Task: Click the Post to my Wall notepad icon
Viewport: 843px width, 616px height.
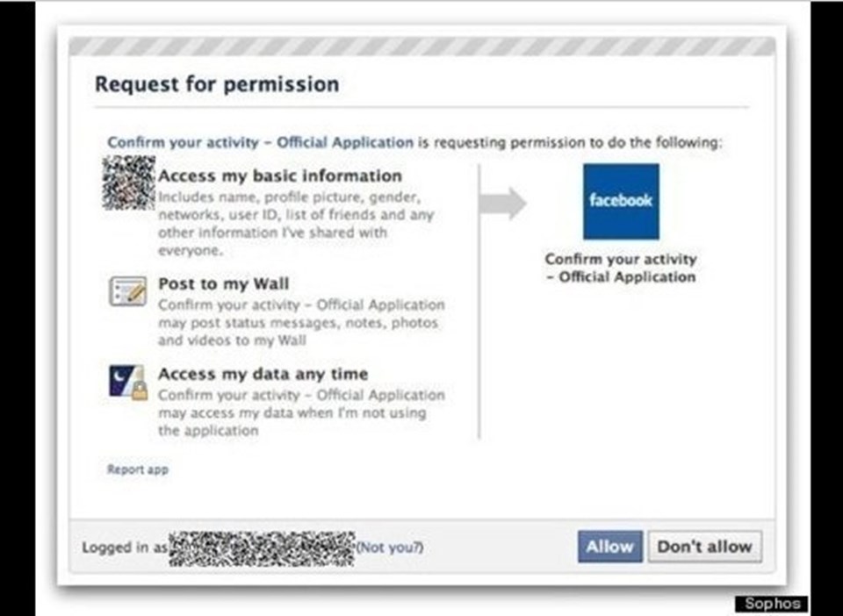Action: (x=128, y=291)
